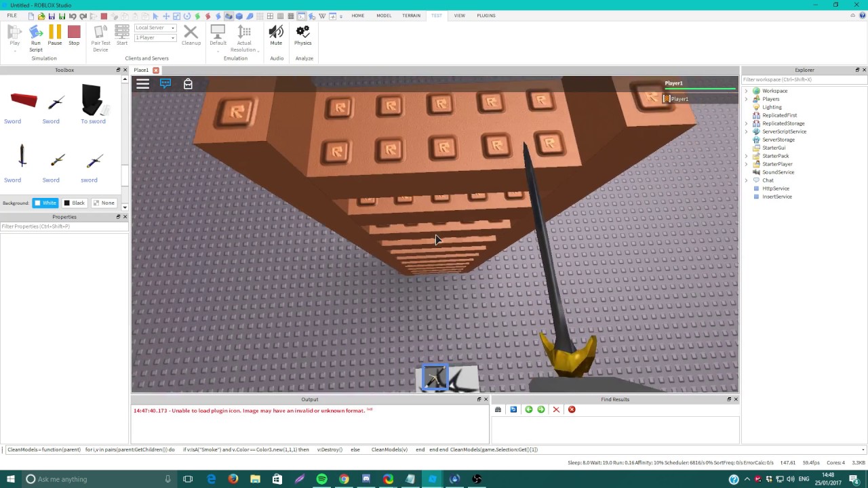
Task: Set Toolbox background to None
Action: pos(104,203)
